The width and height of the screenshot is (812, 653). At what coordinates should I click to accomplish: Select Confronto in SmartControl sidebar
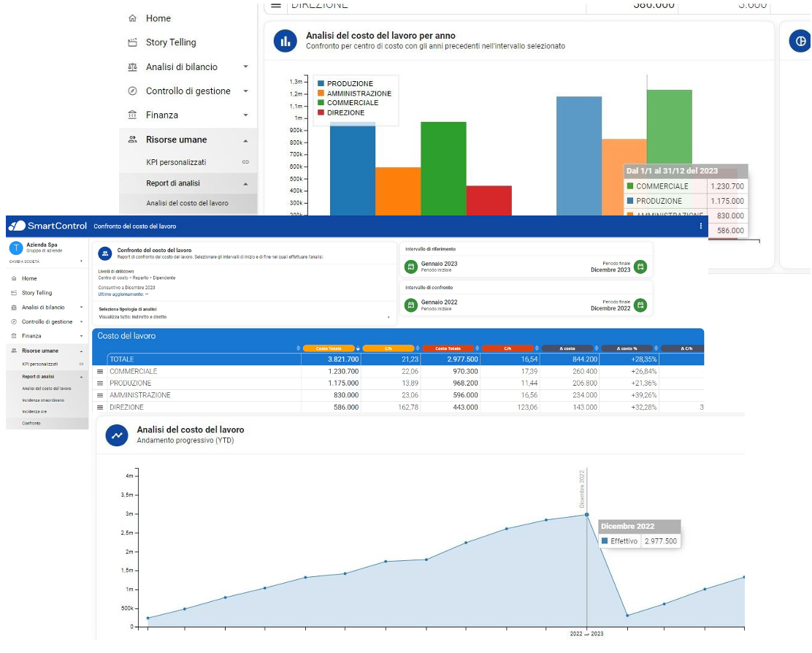[x=31, y=424]
